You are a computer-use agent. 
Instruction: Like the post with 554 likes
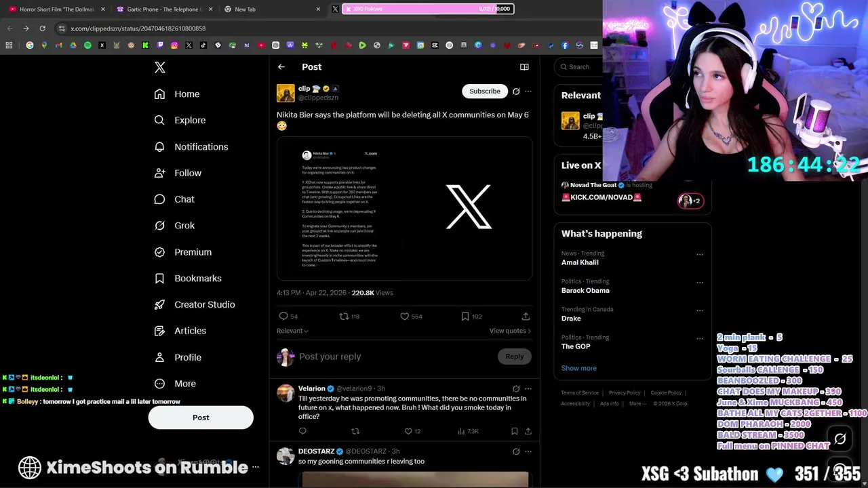pyautogui.click(x=405, y=317)
